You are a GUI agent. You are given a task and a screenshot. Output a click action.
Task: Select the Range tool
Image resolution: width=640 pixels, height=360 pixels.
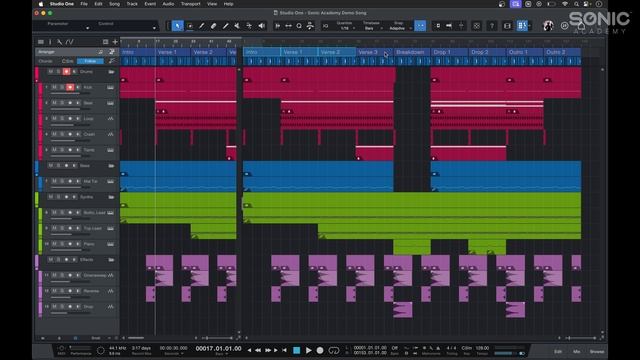pos(190,26)
